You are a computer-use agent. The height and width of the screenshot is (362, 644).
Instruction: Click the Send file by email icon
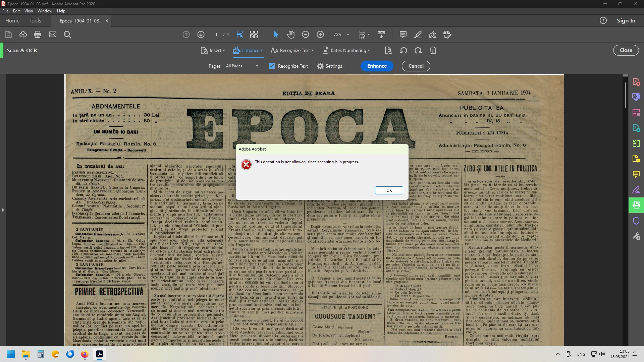[53, 35]
